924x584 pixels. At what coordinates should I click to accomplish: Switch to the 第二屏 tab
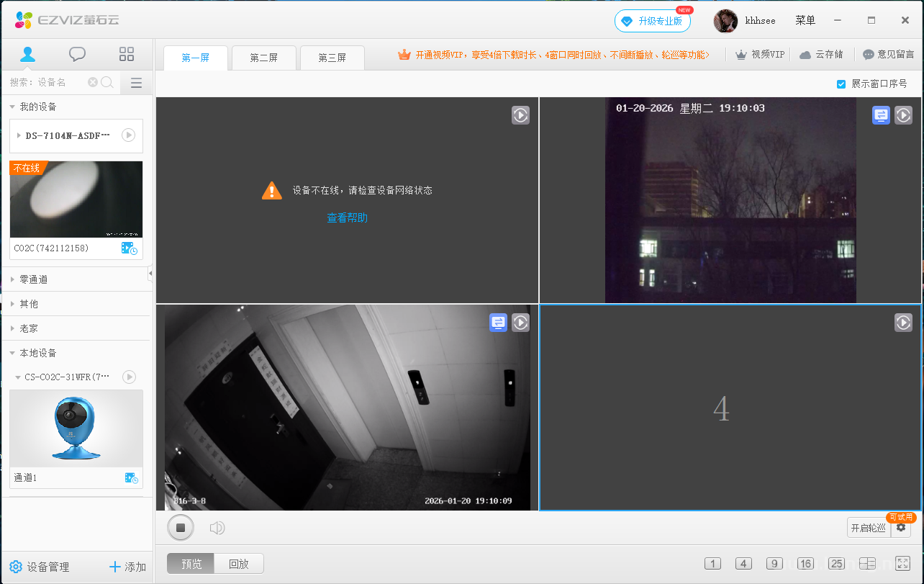263,58
